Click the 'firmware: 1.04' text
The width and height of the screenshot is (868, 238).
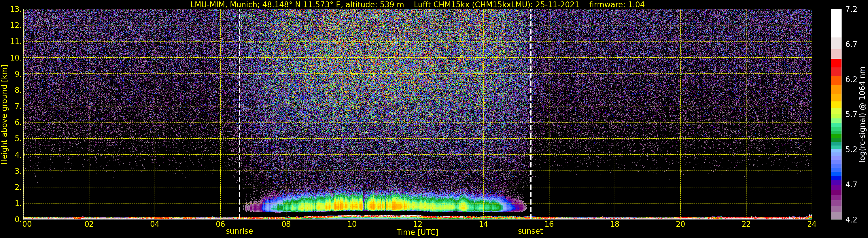pyautogui.click(x=617, y=5)
